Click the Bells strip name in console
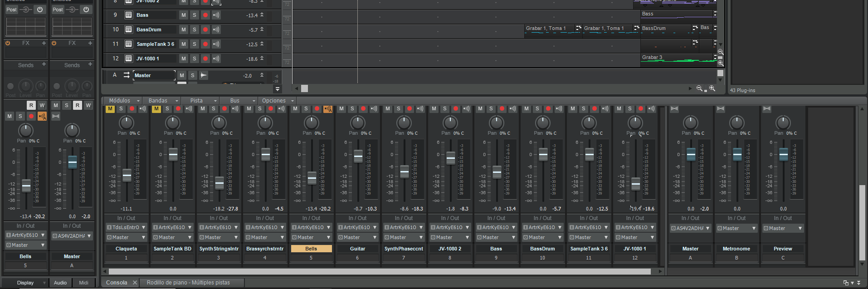The image size is (868, 289). click(311, 249)
